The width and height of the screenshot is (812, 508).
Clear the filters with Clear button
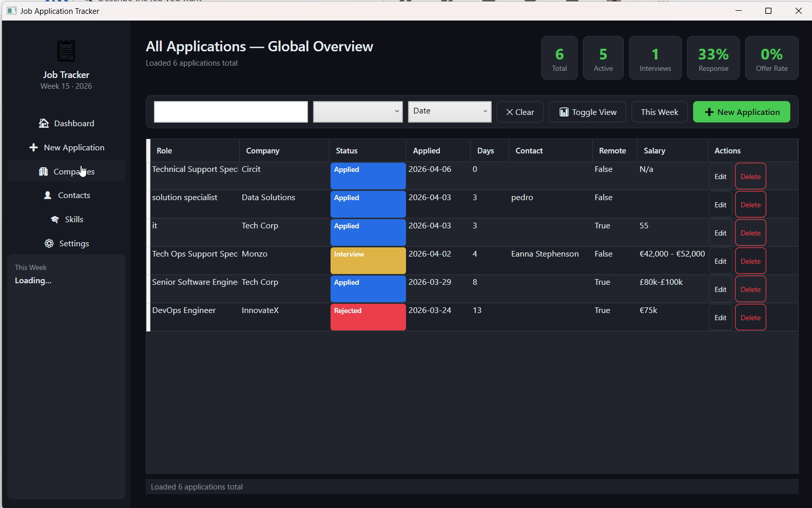pos(520,112)
